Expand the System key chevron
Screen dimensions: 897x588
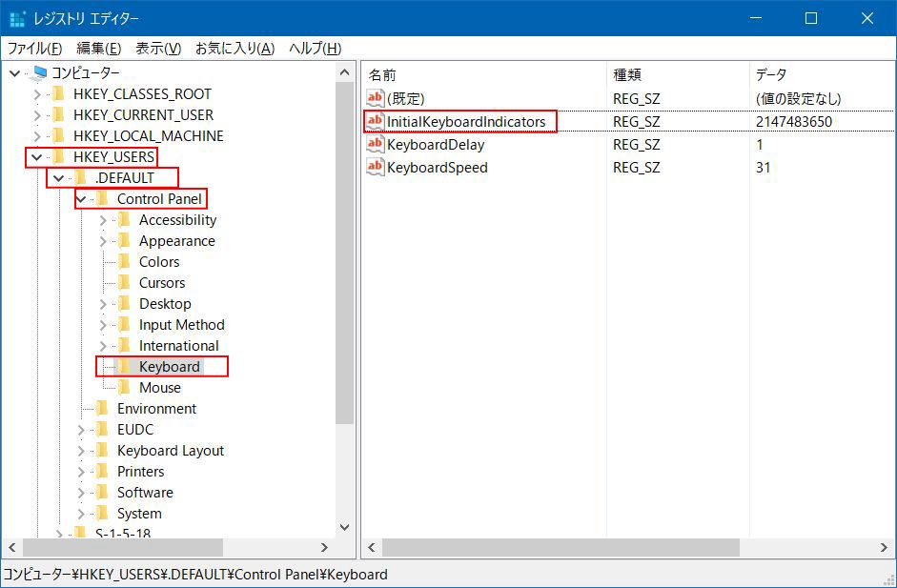coord(81,514)
